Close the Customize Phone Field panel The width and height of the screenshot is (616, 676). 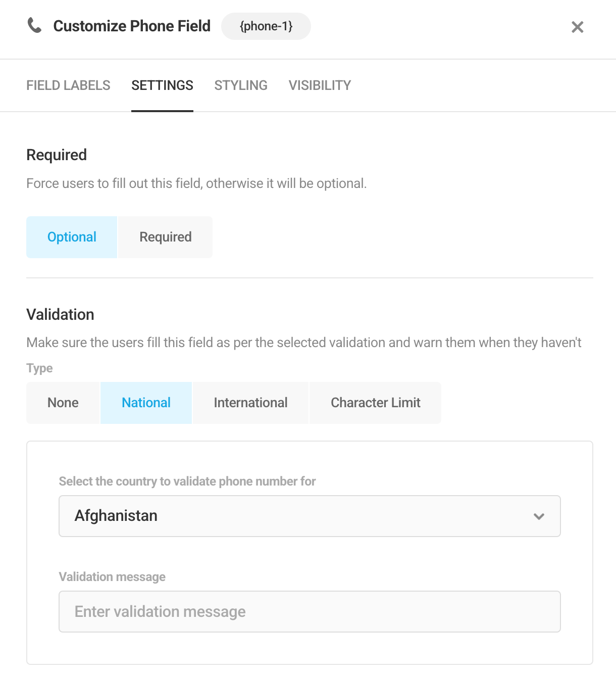[x=577, y=27]
